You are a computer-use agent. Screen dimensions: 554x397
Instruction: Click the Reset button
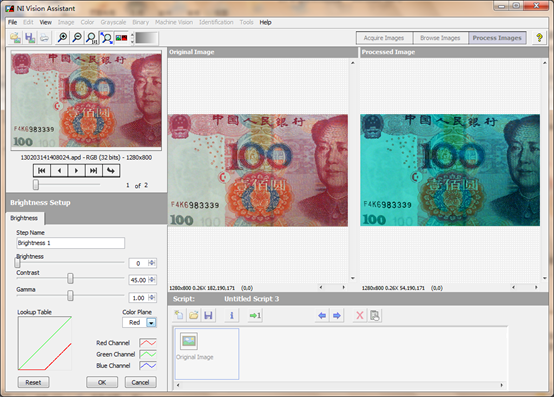pyautogui.click(x=33, y=382)
